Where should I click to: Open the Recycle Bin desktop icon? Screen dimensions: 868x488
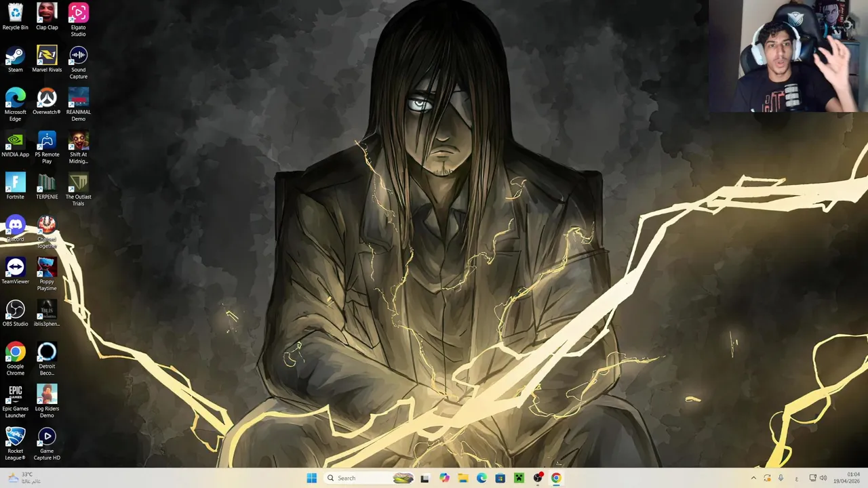point(15,17)
